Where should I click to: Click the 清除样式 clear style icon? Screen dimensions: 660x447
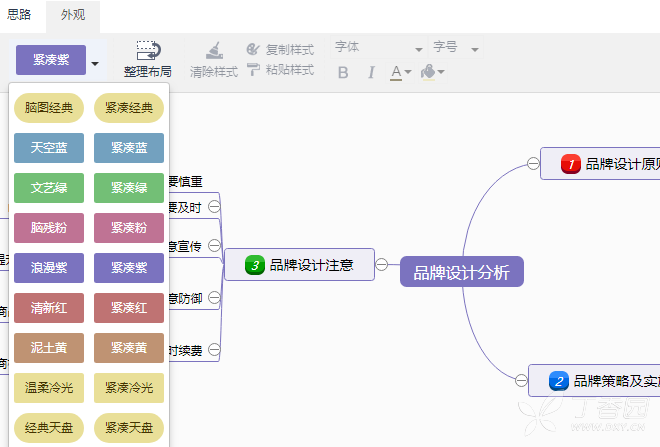click(x=214, y=51)
